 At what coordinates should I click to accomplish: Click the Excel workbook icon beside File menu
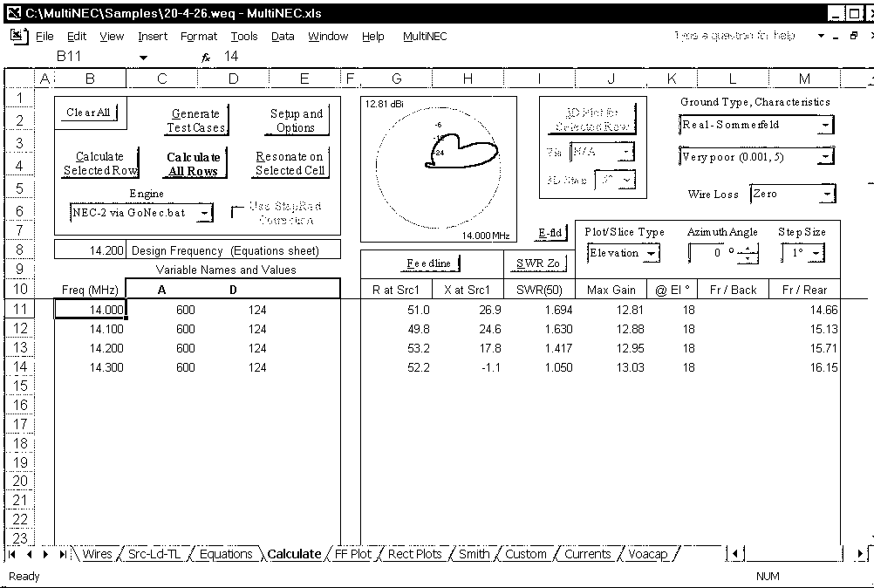pos(18,37)
